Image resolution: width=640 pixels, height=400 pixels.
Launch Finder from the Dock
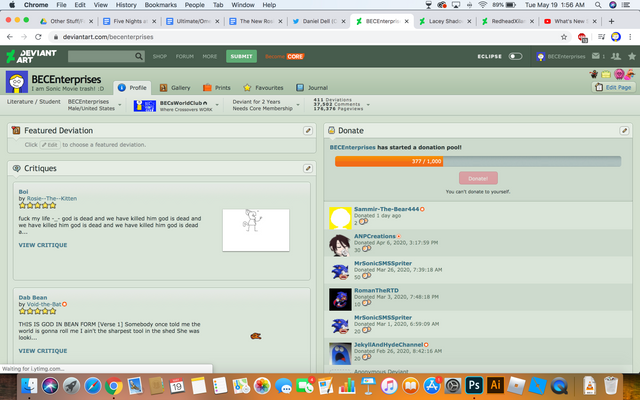tap(29, 385)
